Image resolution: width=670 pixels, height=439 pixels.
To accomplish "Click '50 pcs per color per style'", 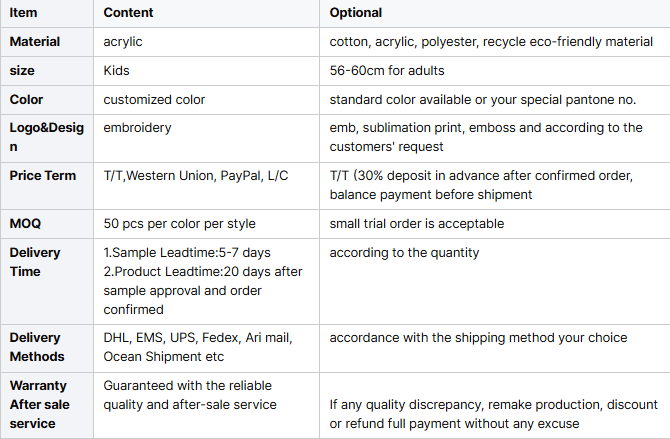I will (179, 224).
